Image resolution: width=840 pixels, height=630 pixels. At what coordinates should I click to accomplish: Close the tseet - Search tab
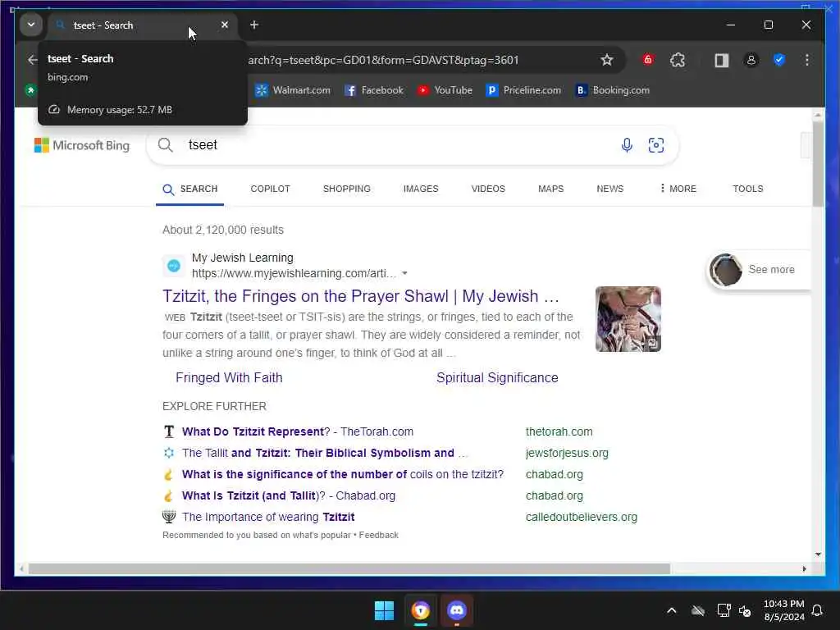225,25
